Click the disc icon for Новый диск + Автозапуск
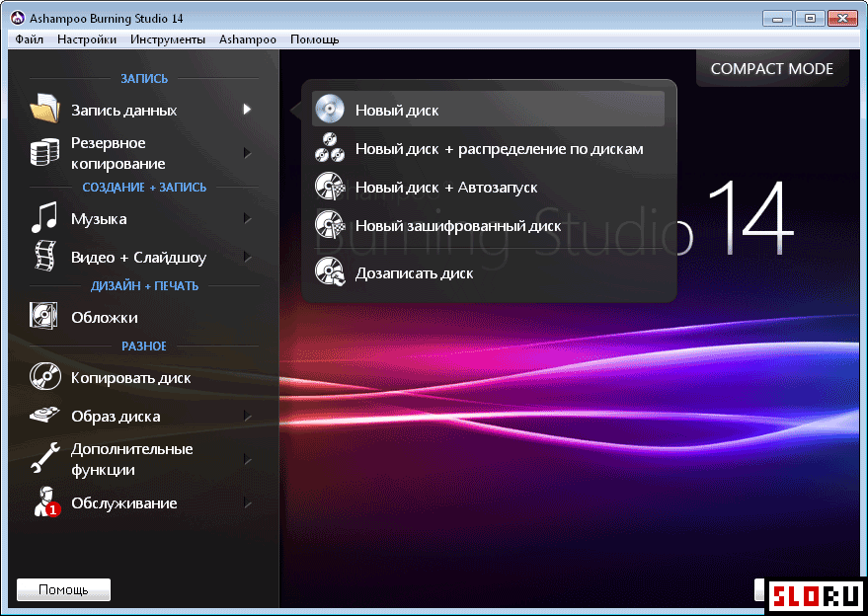The width and height of the screenshot is (868, 616). point(330,187)
